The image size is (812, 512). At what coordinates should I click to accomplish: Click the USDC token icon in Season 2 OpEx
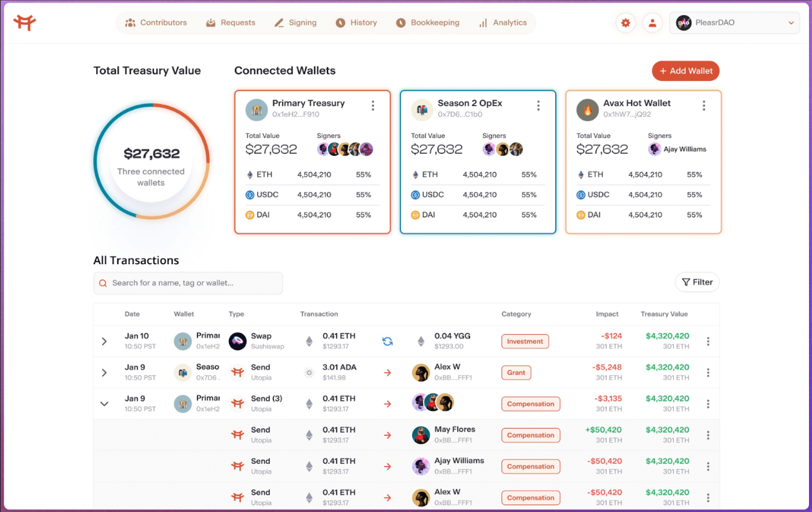(415, 194)
